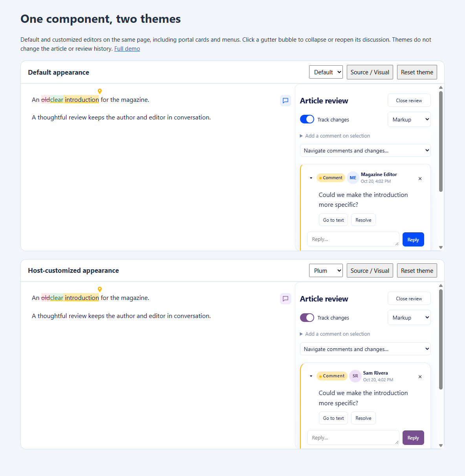Click the comment gutter bubble in Default editor
The image size is (465, 476).
pos(286,101)
